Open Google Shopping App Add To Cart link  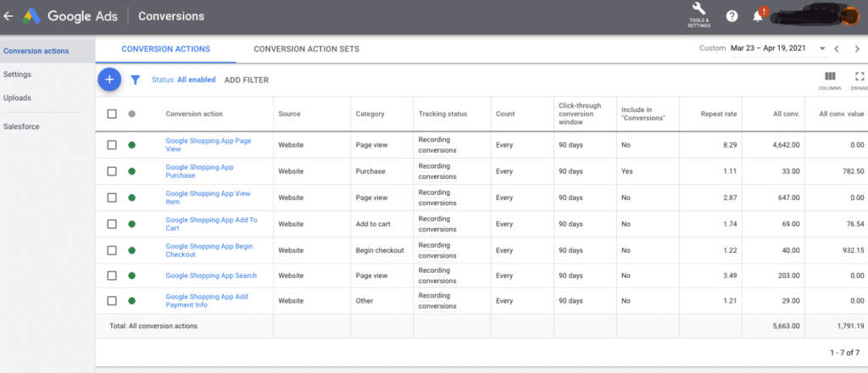(x=211, y=224)
